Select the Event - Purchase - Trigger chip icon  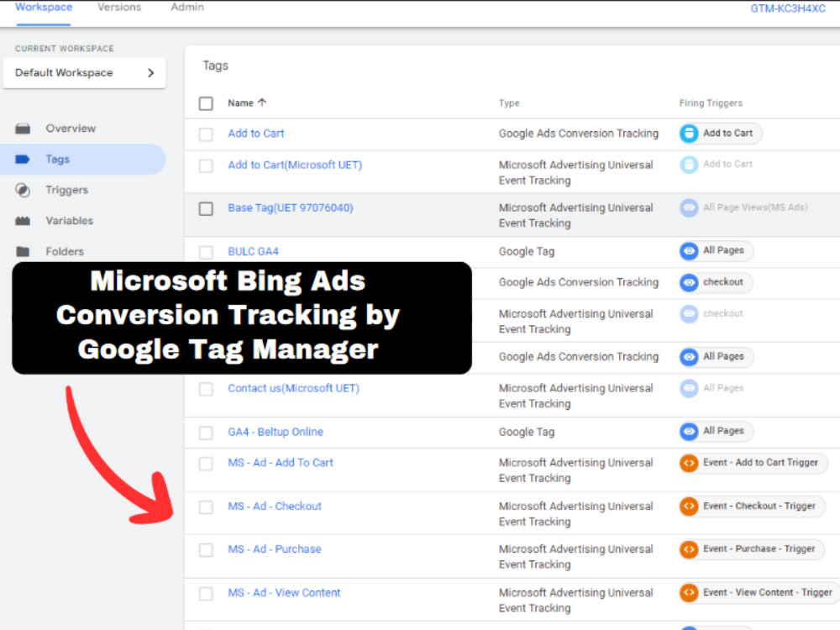point(689,549)
